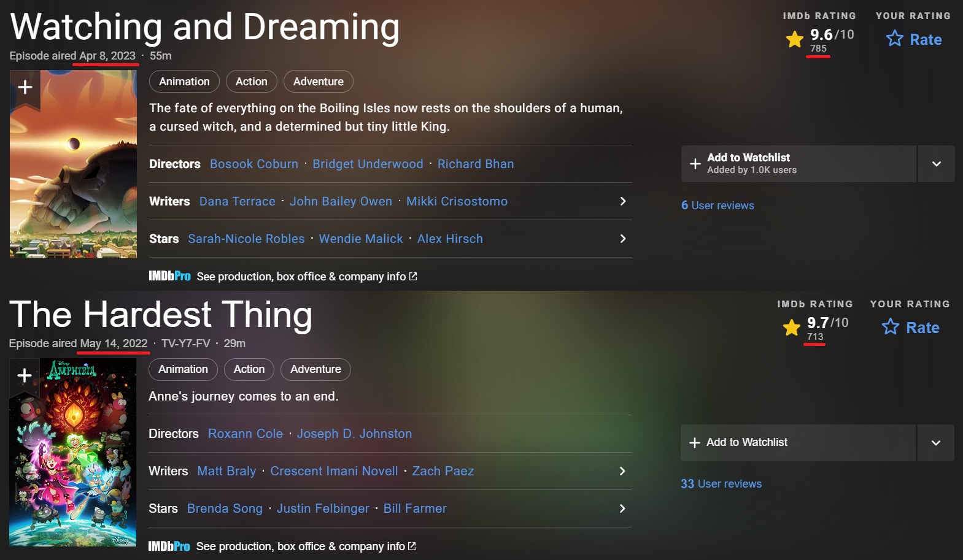Open the 33 User reviews link
The image size is (963, 560).
(x=721, y=484)
